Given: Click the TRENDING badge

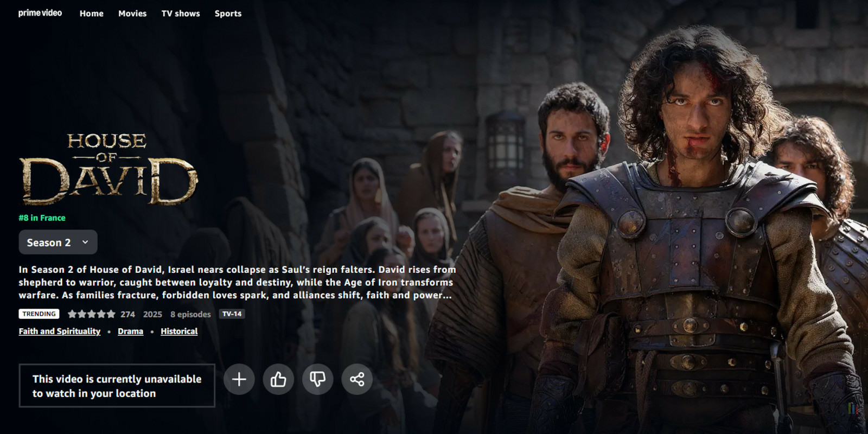Looking at the screenshot, I should point(39,314).
